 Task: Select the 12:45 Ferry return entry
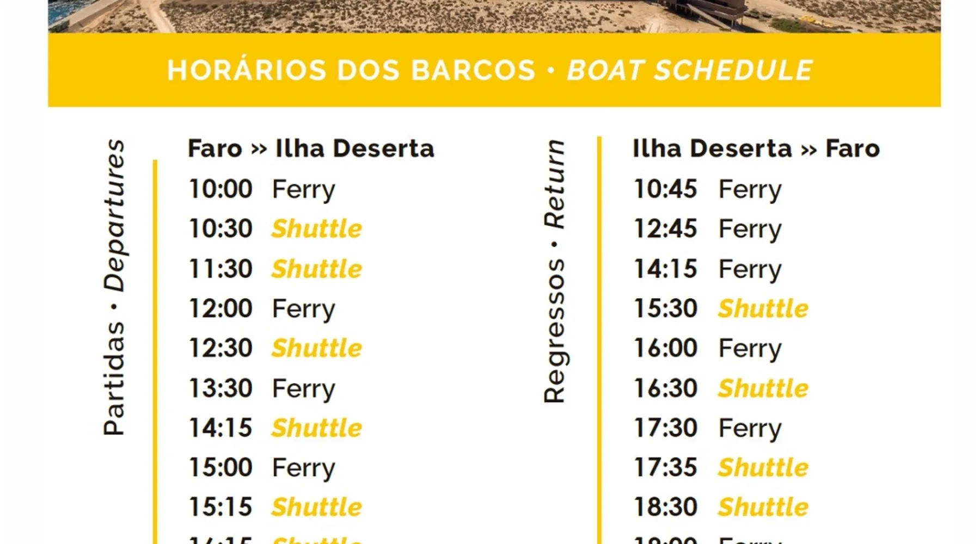pos(707,228)
